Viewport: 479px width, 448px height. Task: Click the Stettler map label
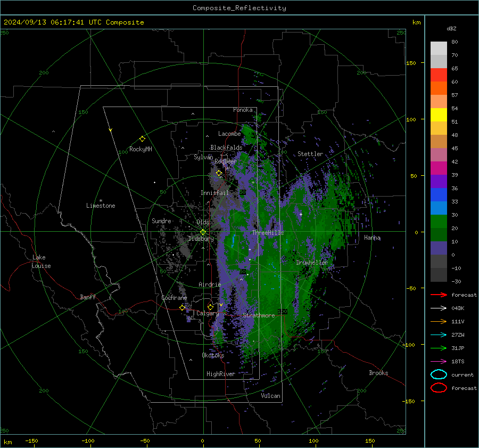click(310, 154)
